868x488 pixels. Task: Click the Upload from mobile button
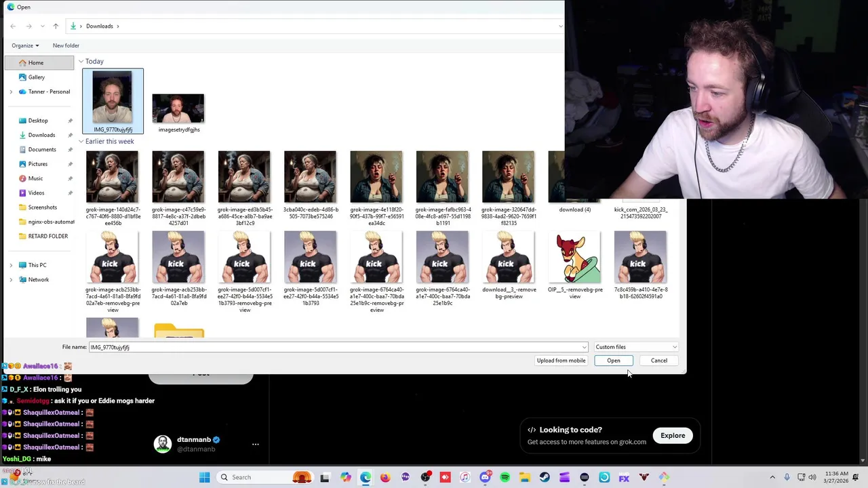pyautogui.click(x=561, y=361)
